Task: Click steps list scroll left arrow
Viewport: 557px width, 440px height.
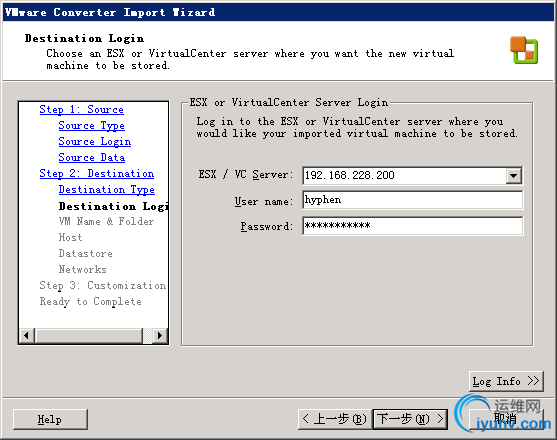Action: (27, 335)
